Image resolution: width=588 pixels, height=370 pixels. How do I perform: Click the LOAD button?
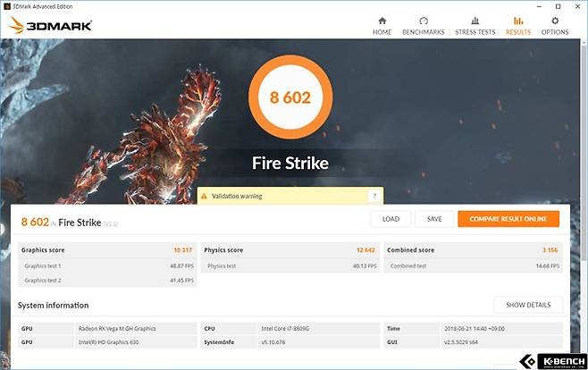point(391,219)
